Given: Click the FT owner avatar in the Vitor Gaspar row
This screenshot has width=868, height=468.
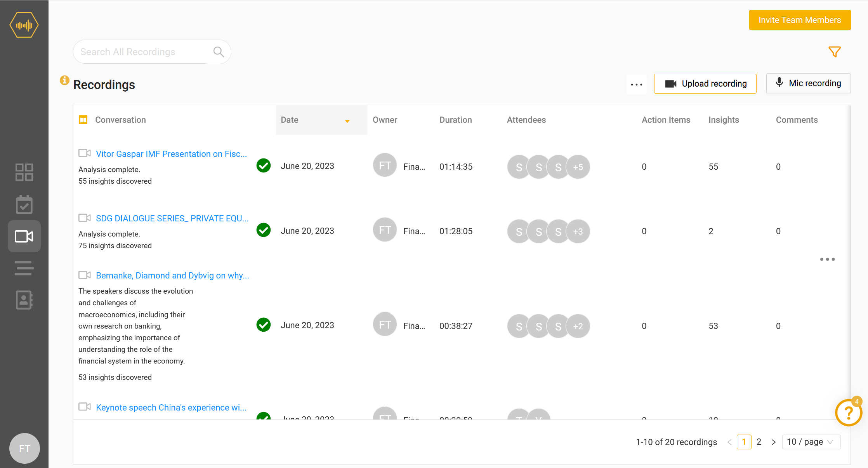Looking at the screenshot, I should point(385,165).
